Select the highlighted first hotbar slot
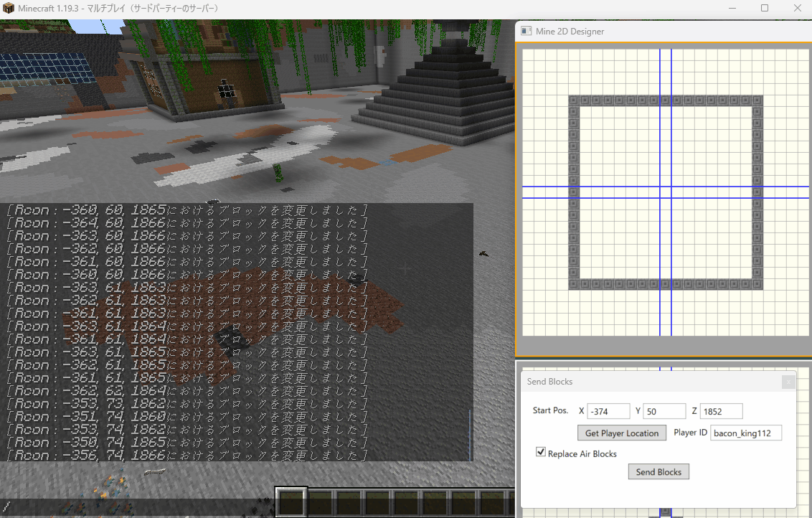 point(291,502)
